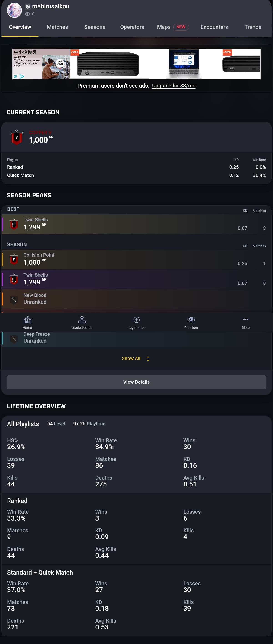Select the Twin Shells best peak row
273x644 pixels.
136,224
